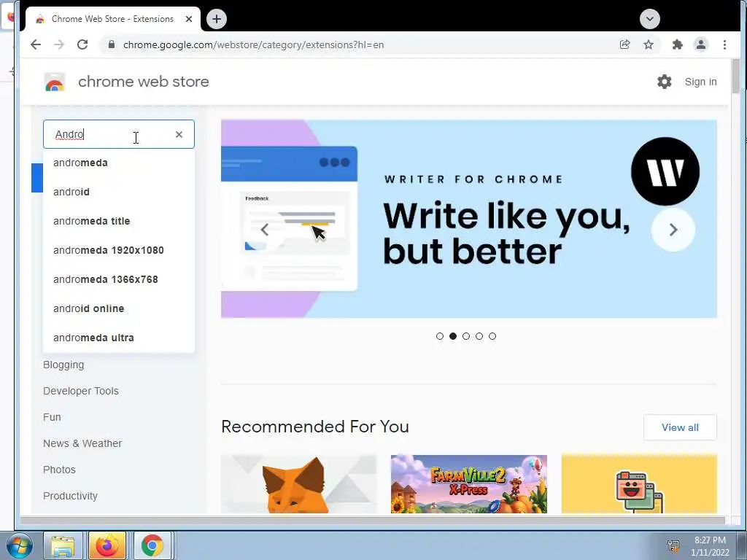Bookmark this page with the star icon
Screen dimensions: 747x560
(x=649, y=44)
